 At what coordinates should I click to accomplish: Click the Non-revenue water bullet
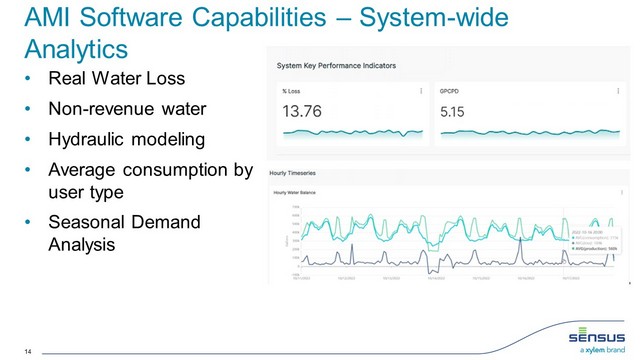point(127,109)
